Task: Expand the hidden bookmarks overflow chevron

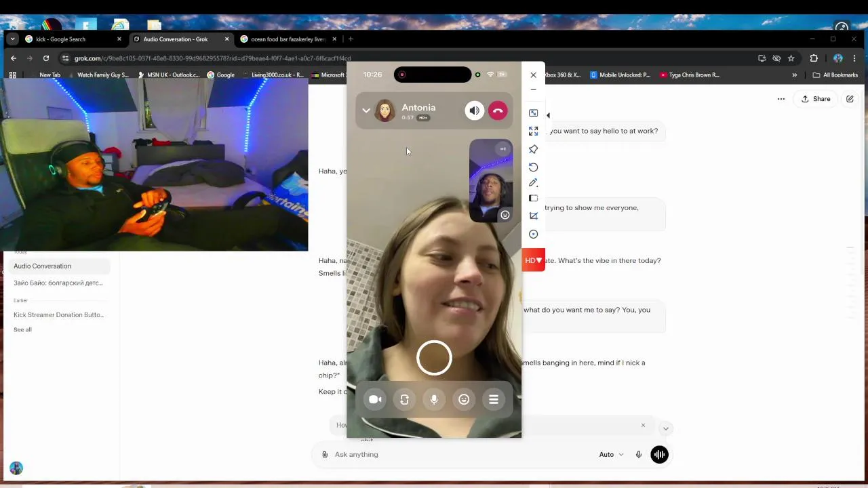Action: [795, 75]
